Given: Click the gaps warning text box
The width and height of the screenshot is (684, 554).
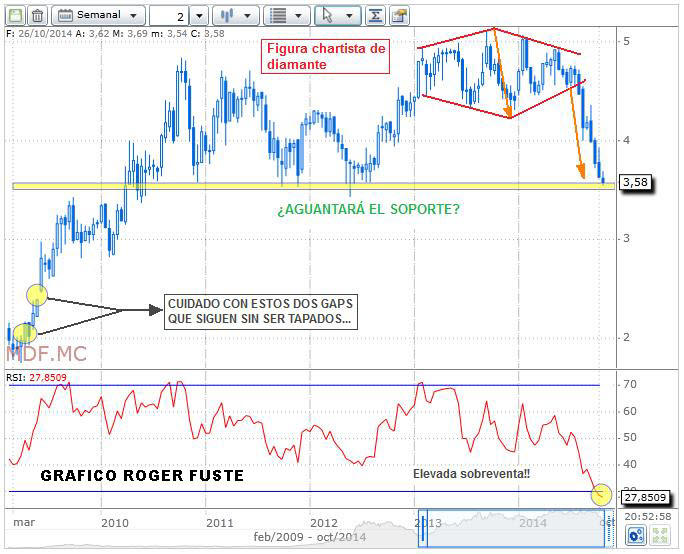Looking at the screenshot, I should click(x=260, y=312).
